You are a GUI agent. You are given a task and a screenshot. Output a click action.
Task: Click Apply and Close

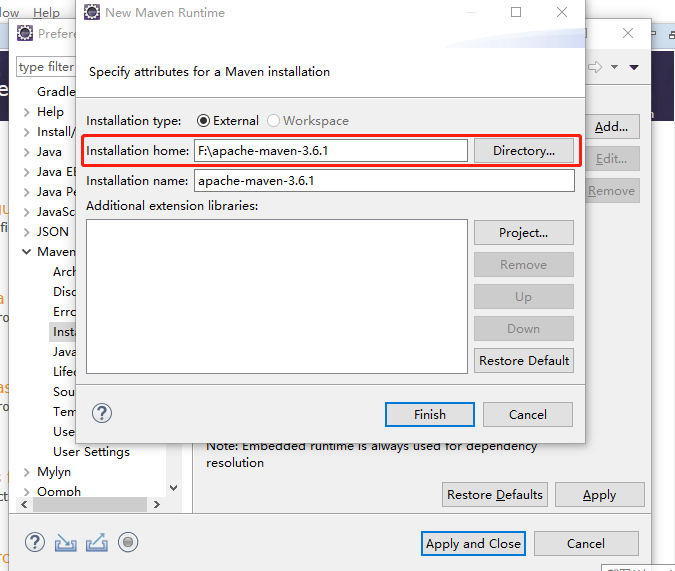473,543
